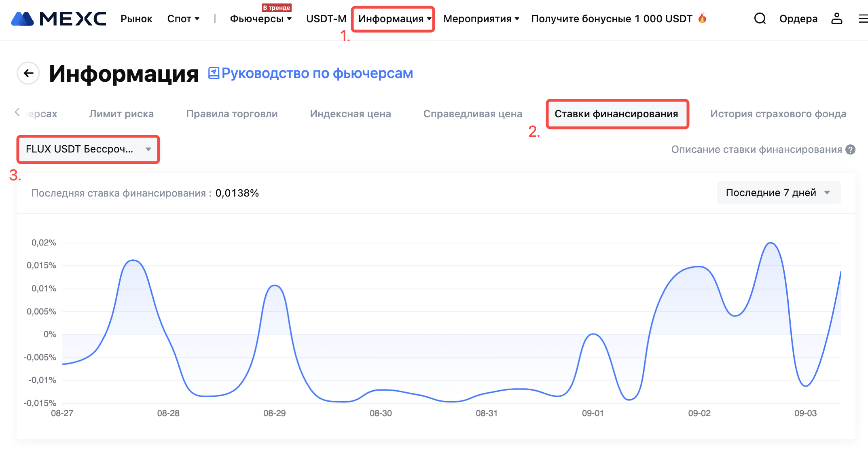Expand the Мероприятия menu
The image size is (868, 453).
481,19
